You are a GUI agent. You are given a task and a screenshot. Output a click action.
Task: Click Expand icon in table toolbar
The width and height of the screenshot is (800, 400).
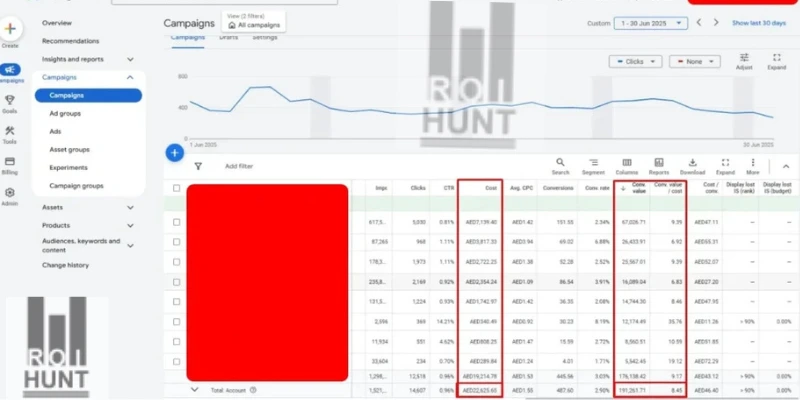(726, 162)
